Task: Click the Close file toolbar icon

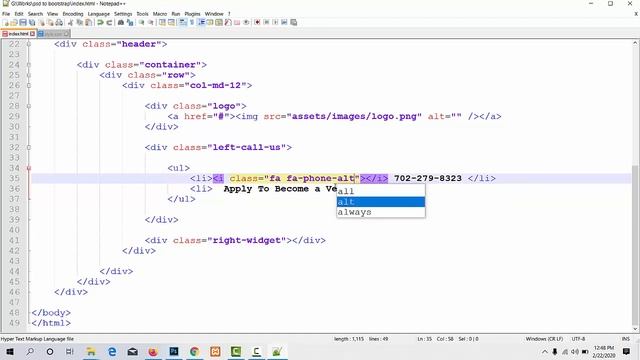Action: tap(42, 22)
